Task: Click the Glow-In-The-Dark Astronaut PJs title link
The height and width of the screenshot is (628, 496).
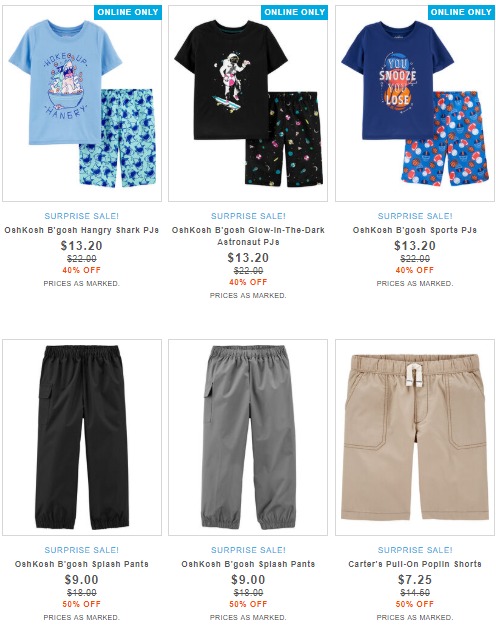Action: click(x=248, y=236)
